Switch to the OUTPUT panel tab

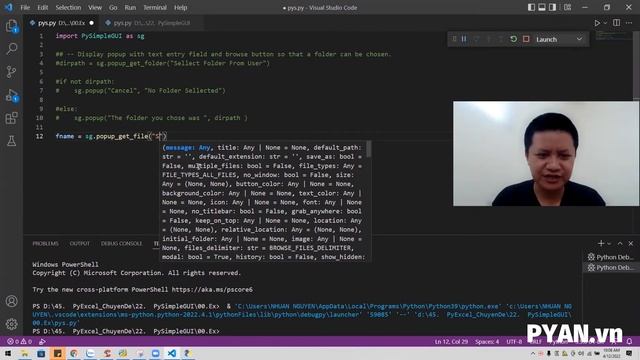(x=80, y=243)
